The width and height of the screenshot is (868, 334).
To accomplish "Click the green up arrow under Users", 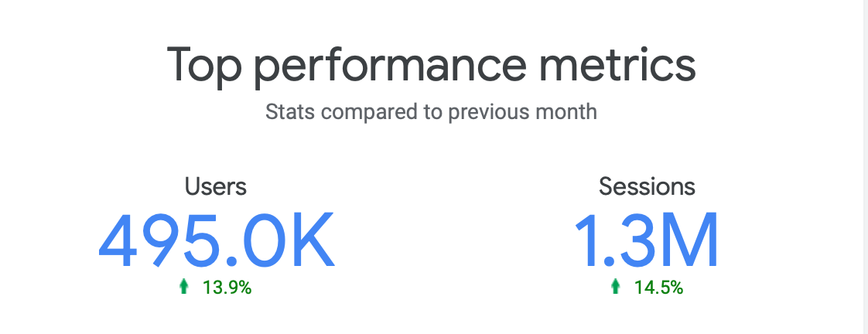I will (184, 286).
